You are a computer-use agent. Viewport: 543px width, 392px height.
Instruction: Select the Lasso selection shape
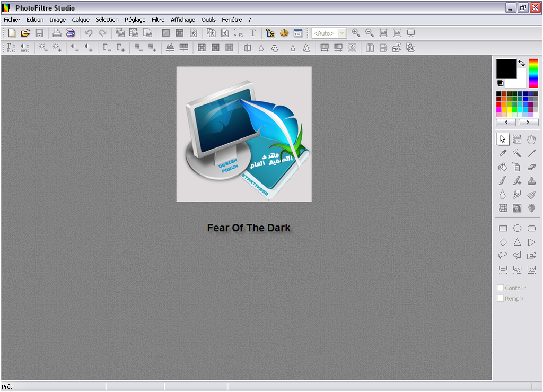503,256
